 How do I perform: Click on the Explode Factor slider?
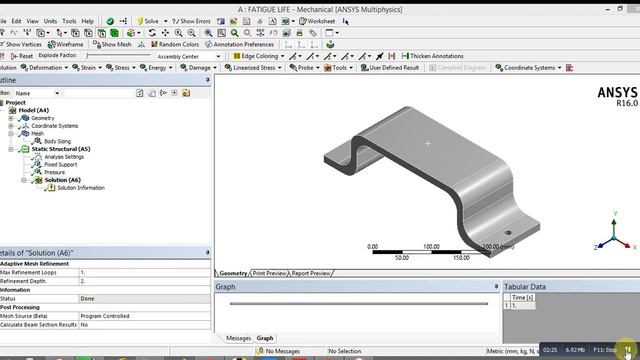click(x=118, y=56)
